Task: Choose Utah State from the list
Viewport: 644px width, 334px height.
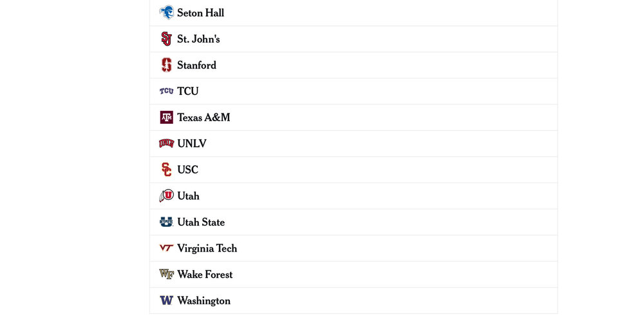Action: click(x=201, y=222)
